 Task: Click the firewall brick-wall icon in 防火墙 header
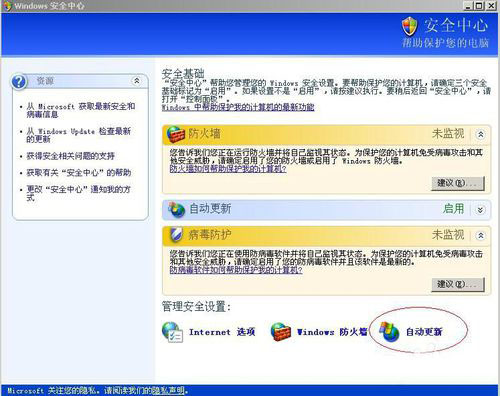[176, 135]
